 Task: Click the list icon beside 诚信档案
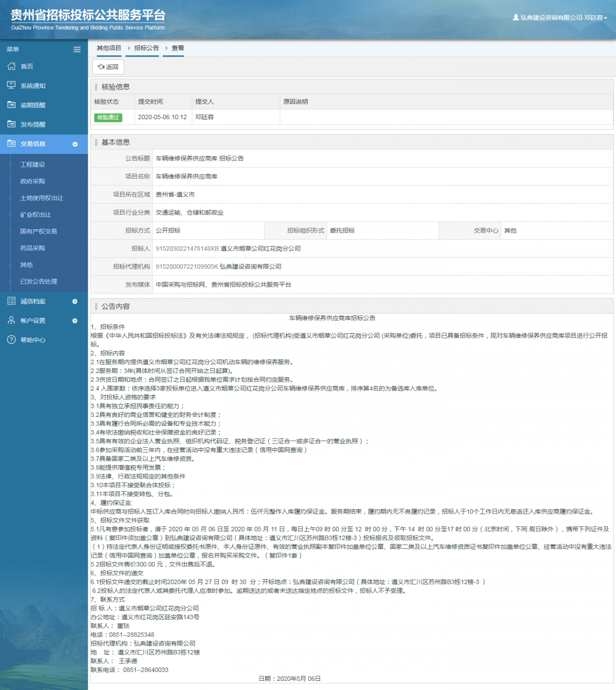[11, 301]
